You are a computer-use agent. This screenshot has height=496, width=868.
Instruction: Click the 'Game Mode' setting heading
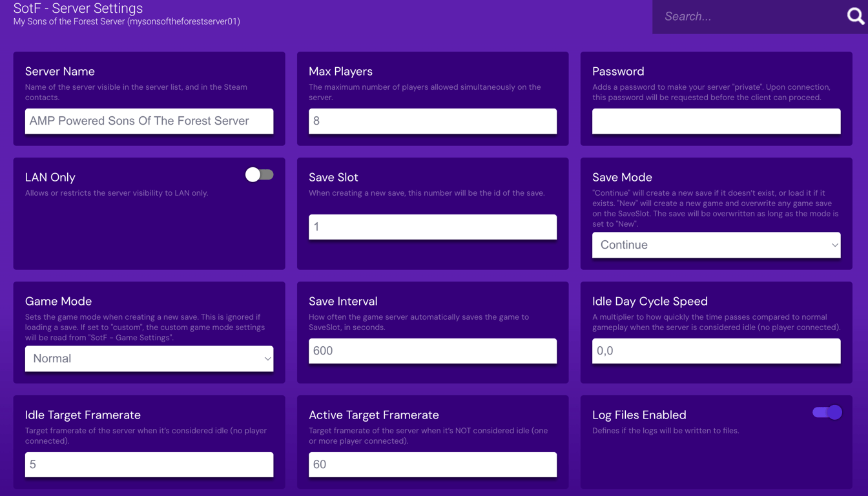pos(58,301)
